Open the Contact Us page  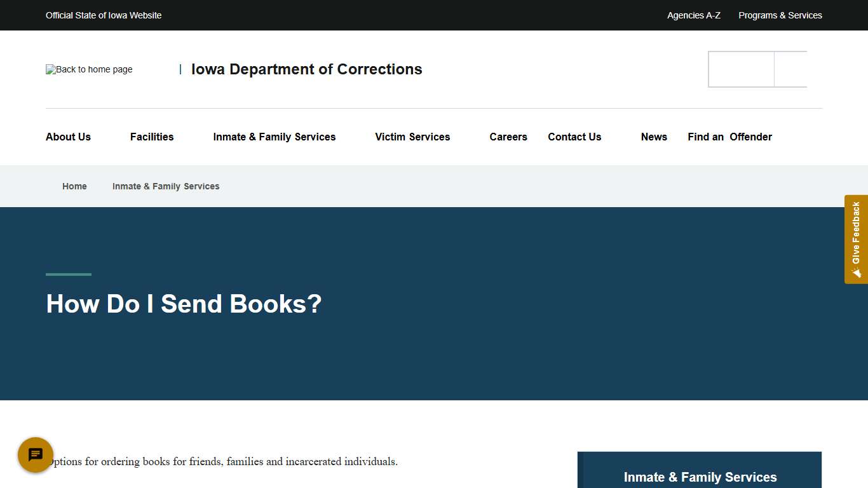(x=574, y=137)
